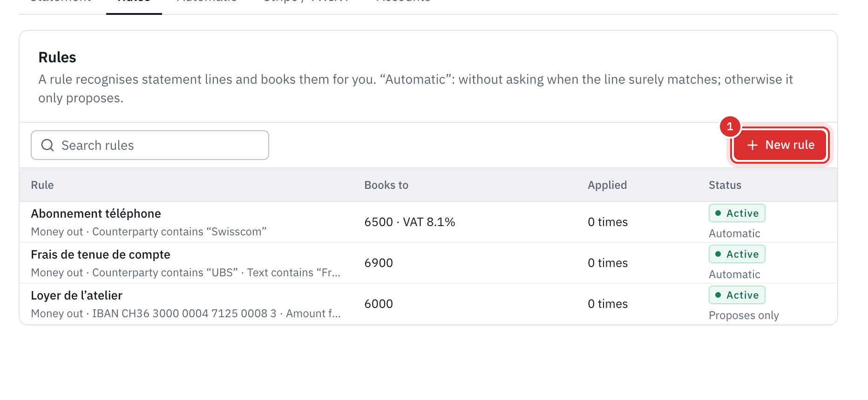Click the 6900 account cell
868x400 pixels.
click(x=379, y=263)
